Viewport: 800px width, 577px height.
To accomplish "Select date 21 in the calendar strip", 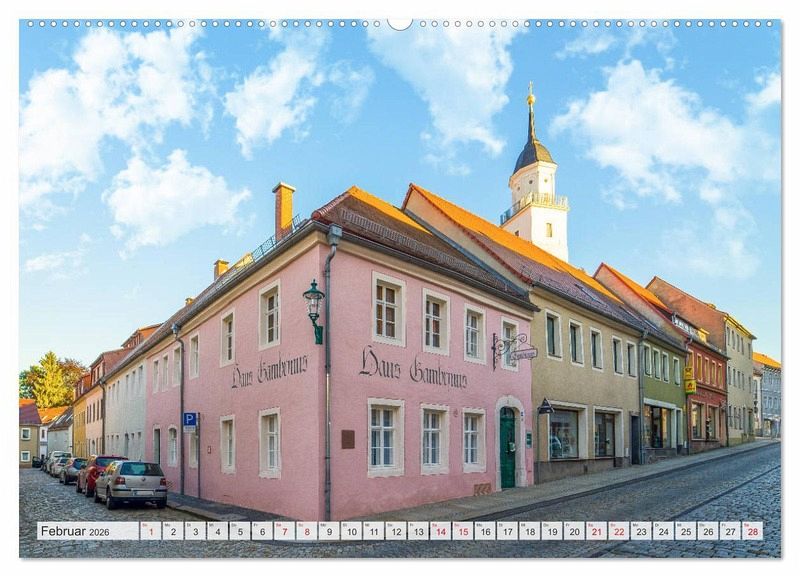I will tap(596, 531).
